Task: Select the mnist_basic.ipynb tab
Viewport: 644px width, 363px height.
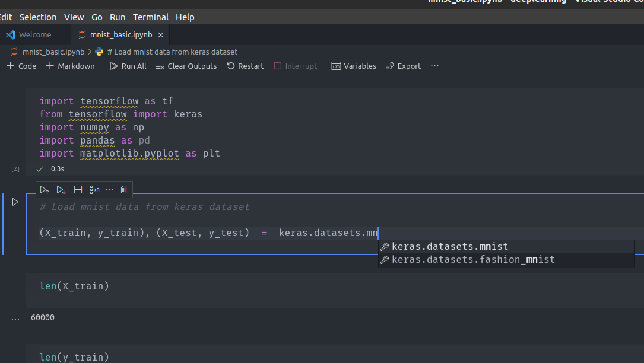Action: (x=120, y=35)
